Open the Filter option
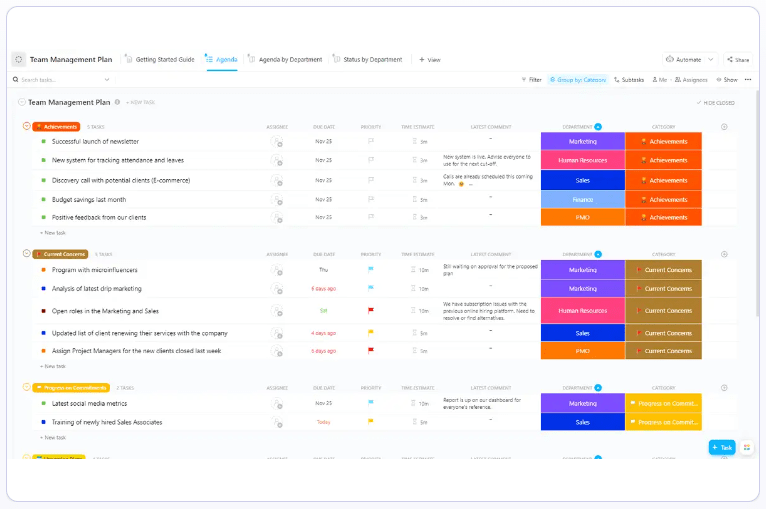Screen dimensions: 766x509 click(532, 80)
